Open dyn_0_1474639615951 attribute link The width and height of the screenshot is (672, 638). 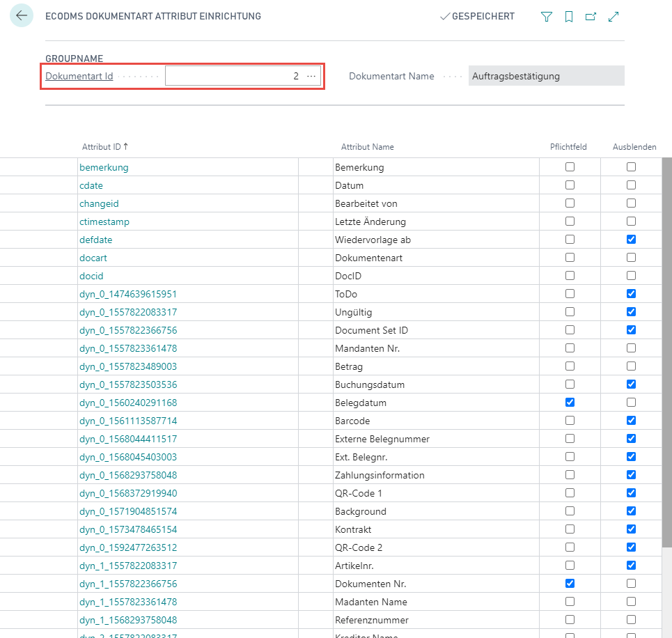(x=128, y=294)
